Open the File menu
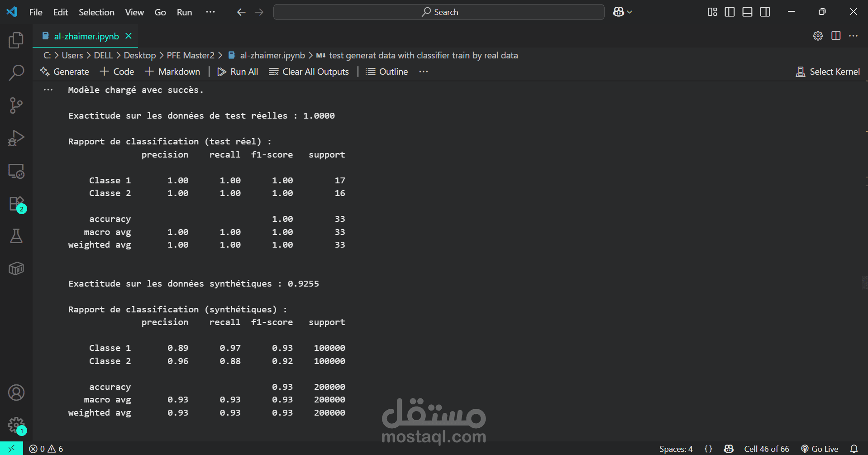 pos(36,12)
